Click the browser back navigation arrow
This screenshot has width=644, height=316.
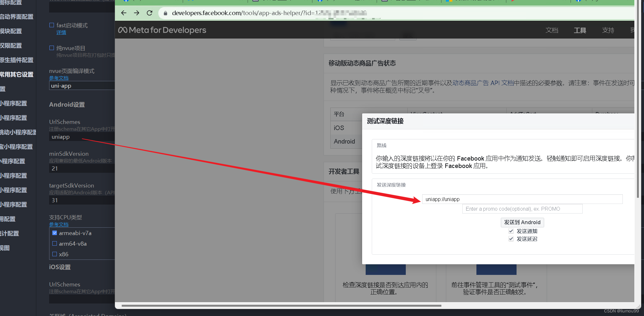coord(124,13)
